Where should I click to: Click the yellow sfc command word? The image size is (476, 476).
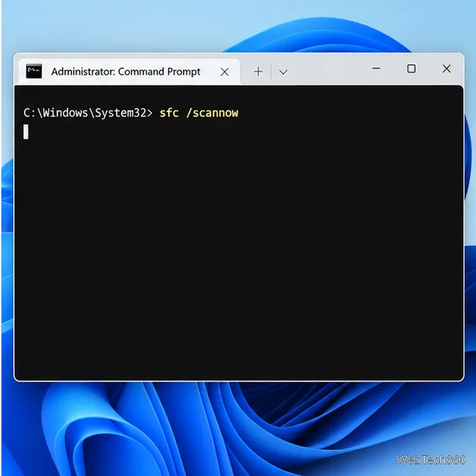point(169,113)
